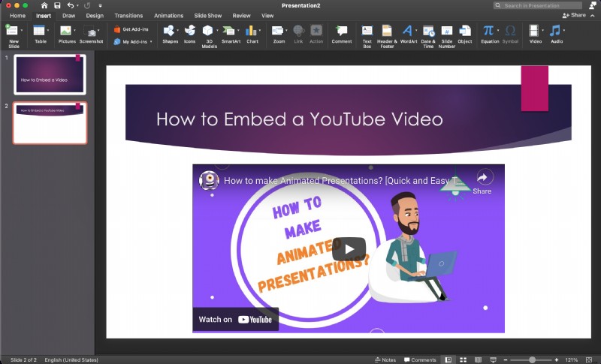Click the zoom out minus button
Screen dimensions: 601x364
pos(506,359)
